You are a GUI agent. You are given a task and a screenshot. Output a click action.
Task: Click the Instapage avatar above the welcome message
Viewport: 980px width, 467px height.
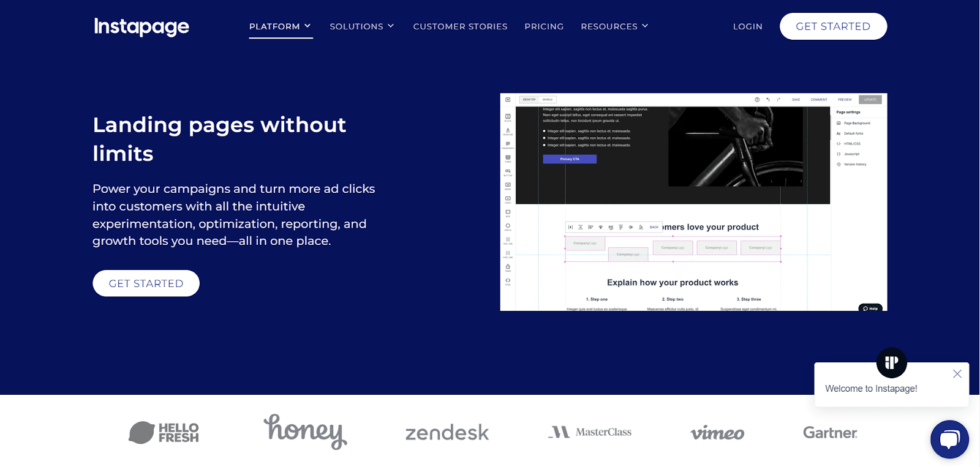[891, 363]
